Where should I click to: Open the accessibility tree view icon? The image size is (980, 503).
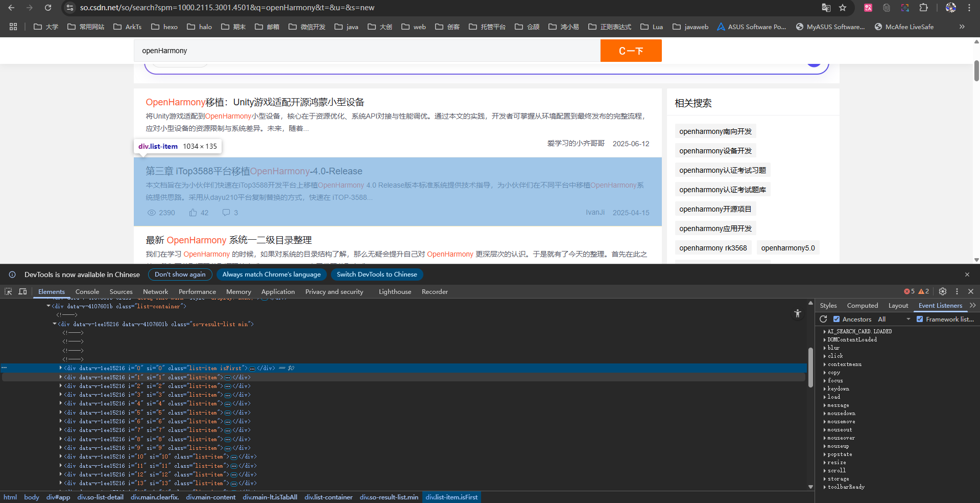point(798,313)
